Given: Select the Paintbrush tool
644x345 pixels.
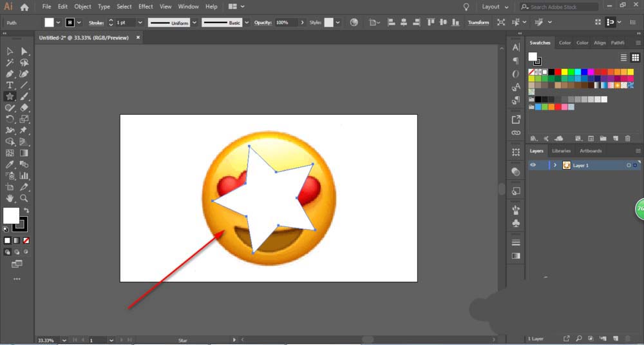Looking at the screenshot, I should 24,96.
